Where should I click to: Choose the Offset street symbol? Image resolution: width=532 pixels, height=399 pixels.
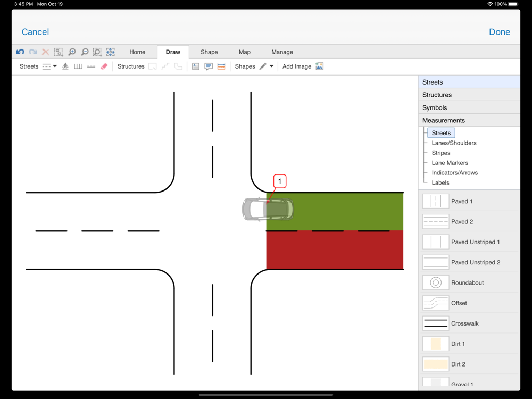click(436, 303)
